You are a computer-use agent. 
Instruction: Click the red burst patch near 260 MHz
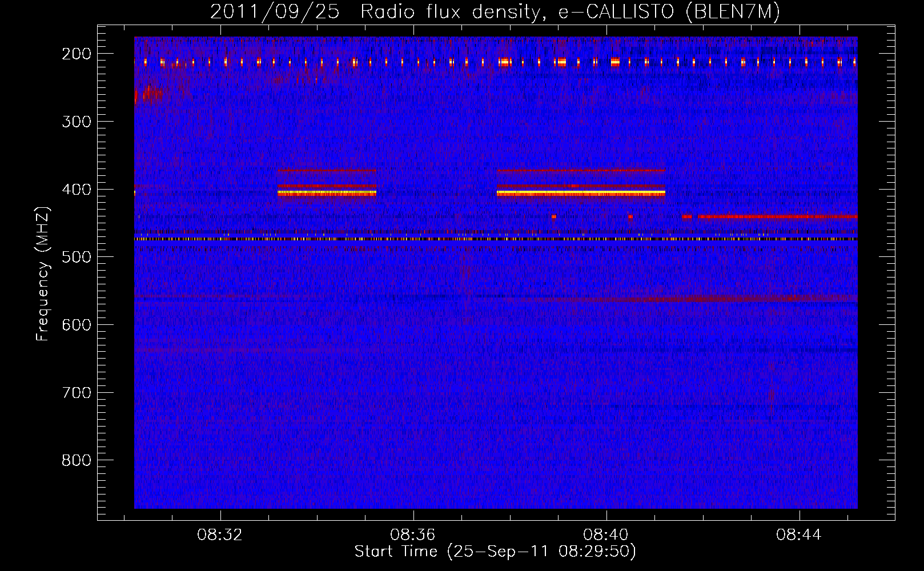tap(148, 94)
